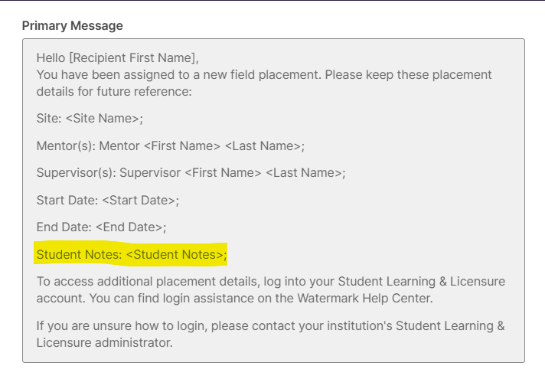Click the [Recipient First Name] placeholder in the greeting

click(x=134, y=57)
